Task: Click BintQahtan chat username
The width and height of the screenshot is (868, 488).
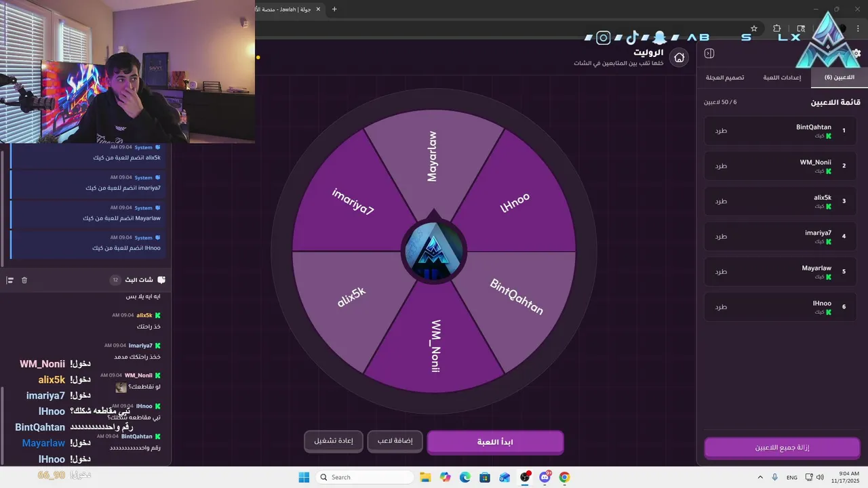Action: [x=137, y=436]
